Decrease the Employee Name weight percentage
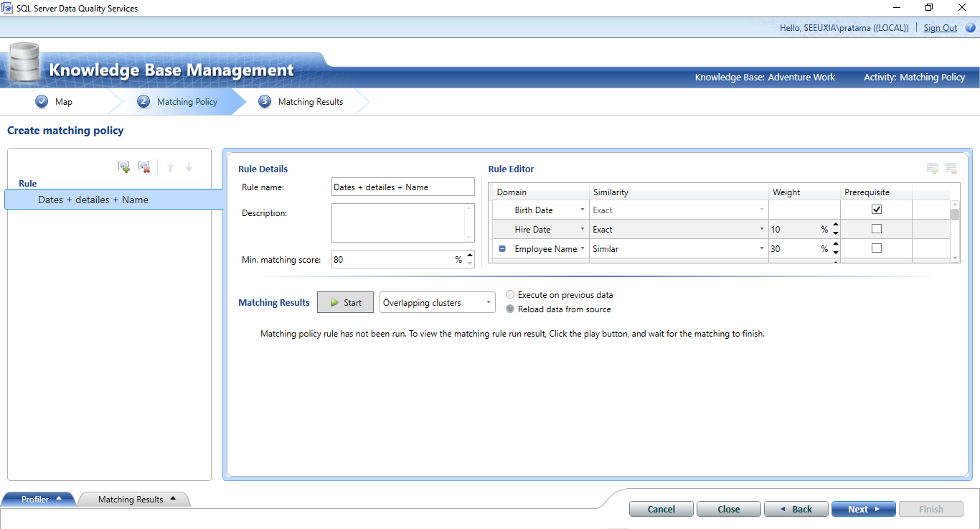Viewport: 980px width, 529px height. (835, 253)
